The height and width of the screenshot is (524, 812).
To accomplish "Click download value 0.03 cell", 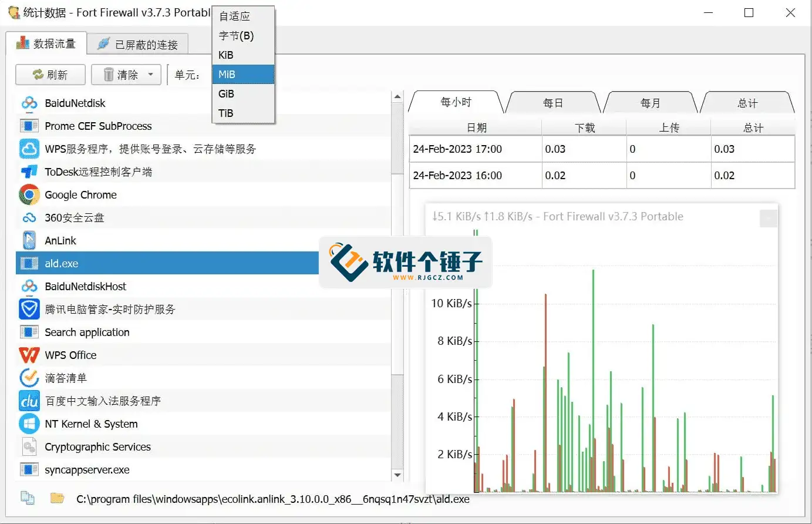I will click(x=584, y=149).
